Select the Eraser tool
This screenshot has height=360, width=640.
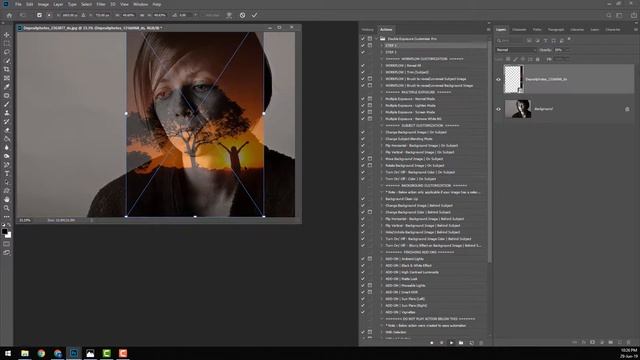click(x=7, y=130)
